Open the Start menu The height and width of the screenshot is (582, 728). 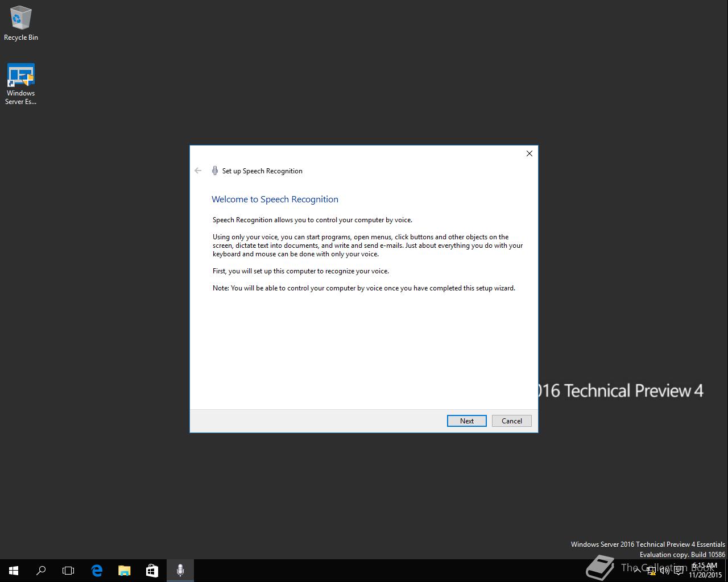point(14,571)
